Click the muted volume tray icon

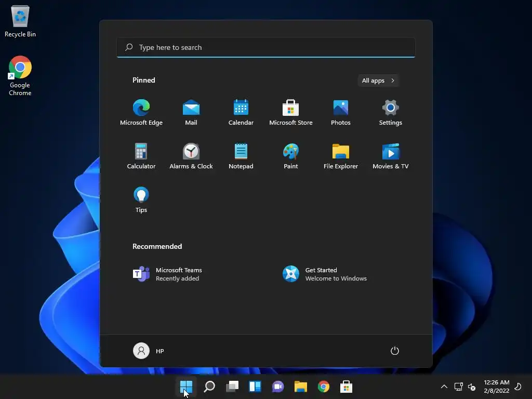coord(472,387)
